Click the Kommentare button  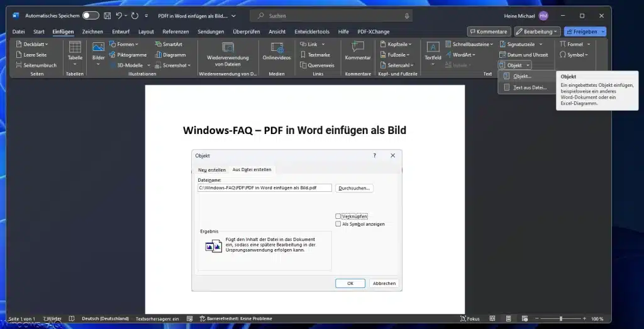[489, 31]
